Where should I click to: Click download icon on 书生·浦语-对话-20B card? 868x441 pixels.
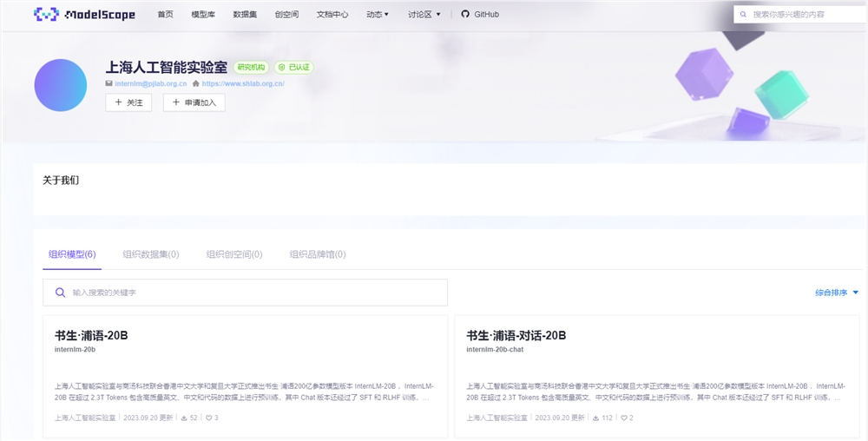(595, 418)
